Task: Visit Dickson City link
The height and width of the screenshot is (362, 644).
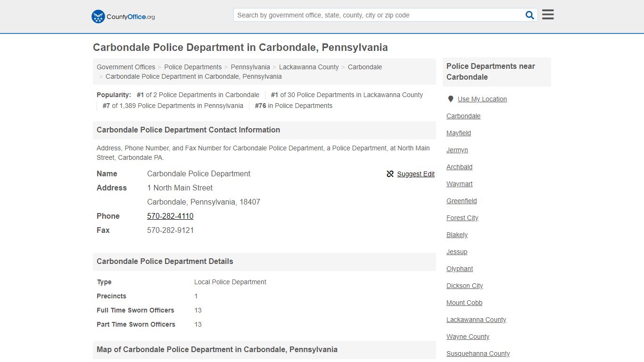Action: [x=465, y=286]
